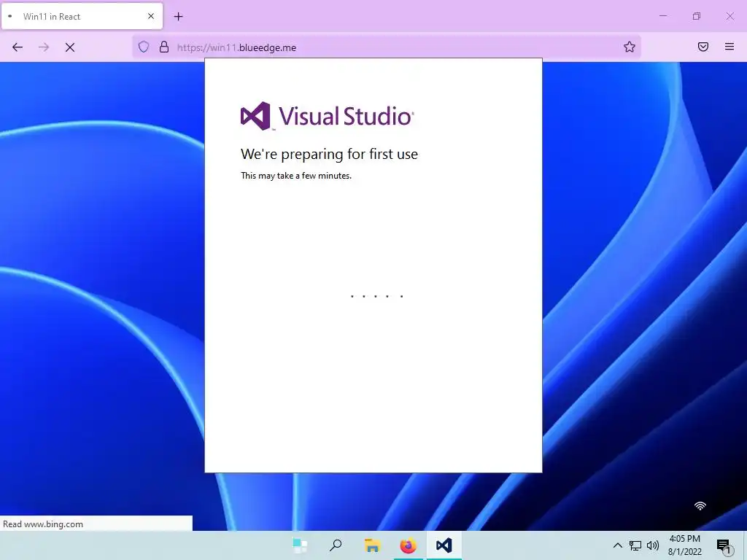Viewport: 747px width, 560px height.
Task: Go forward in the Firefox browser
Action: coord(44,47)
